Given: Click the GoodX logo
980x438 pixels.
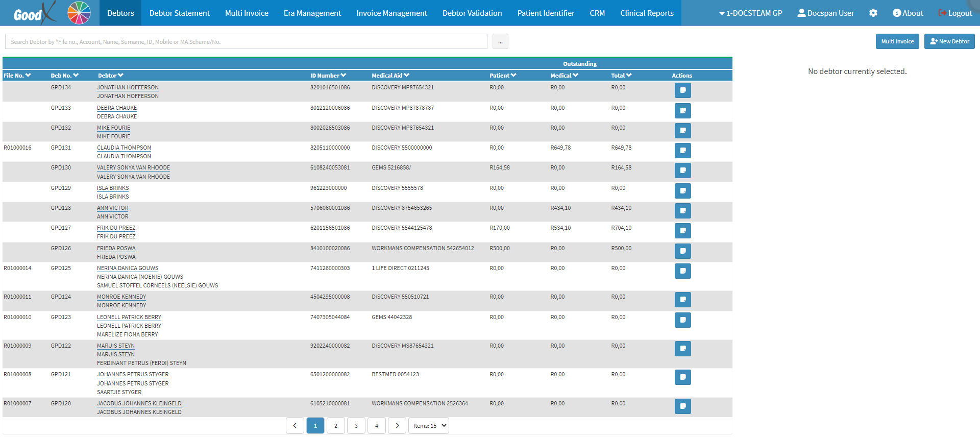Looking at the screenshot, I should coord(33,13).
